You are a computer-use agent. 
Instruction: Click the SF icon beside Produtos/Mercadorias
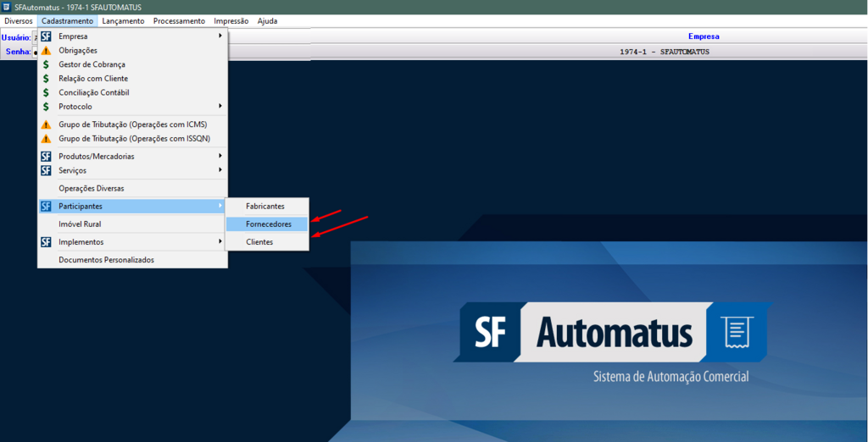(47, 156)
